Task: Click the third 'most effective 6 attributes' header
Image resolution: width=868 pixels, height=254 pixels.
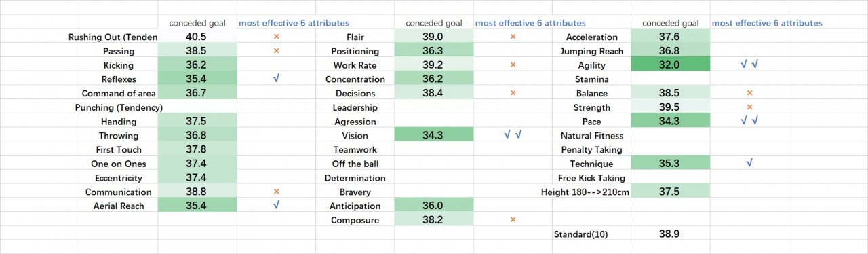Action: click(x=767, y=23)
